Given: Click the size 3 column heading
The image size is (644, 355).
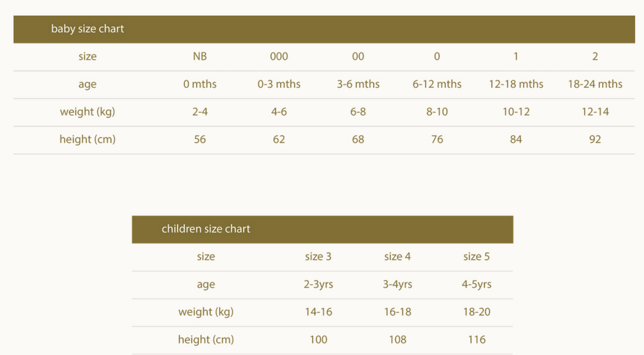Looking at the screenshot, I should [318, 256].
